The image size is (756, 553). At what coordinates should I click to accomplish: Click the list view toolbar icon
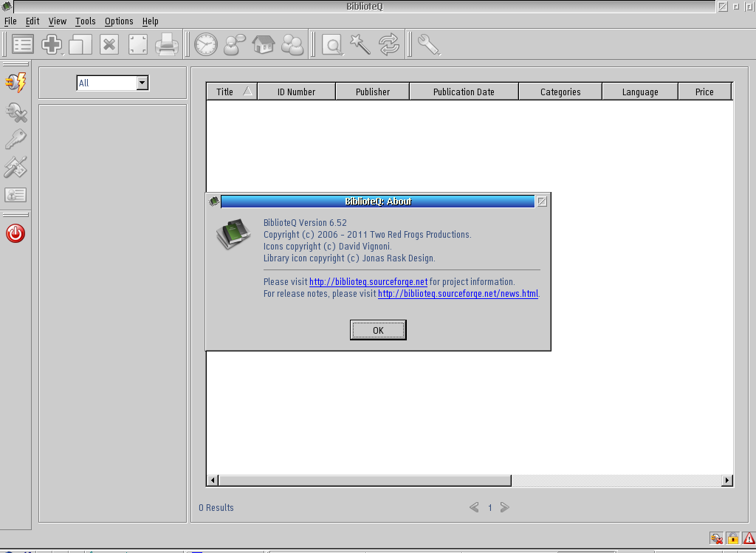[23, 44]
